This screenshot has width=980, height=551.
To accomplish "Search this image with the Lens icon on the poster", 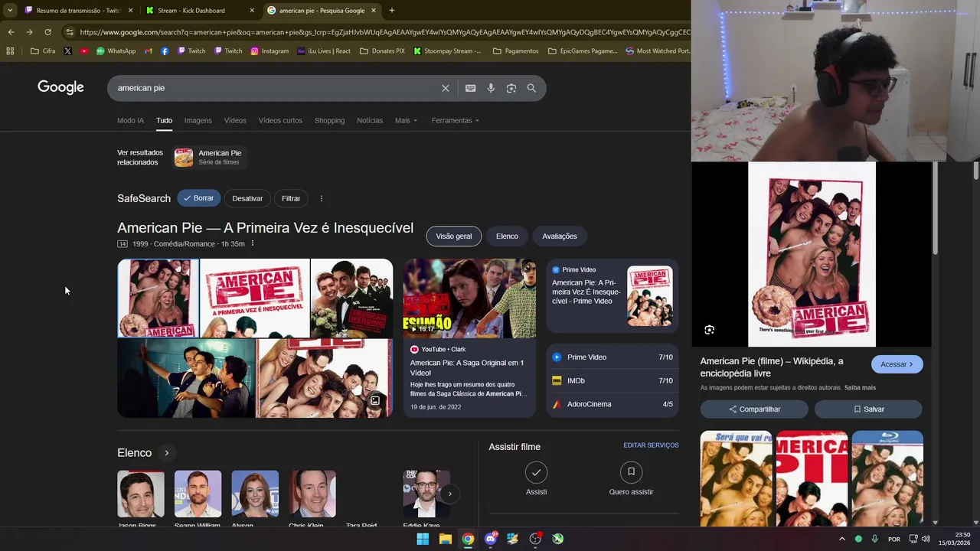I will point(709,330).
